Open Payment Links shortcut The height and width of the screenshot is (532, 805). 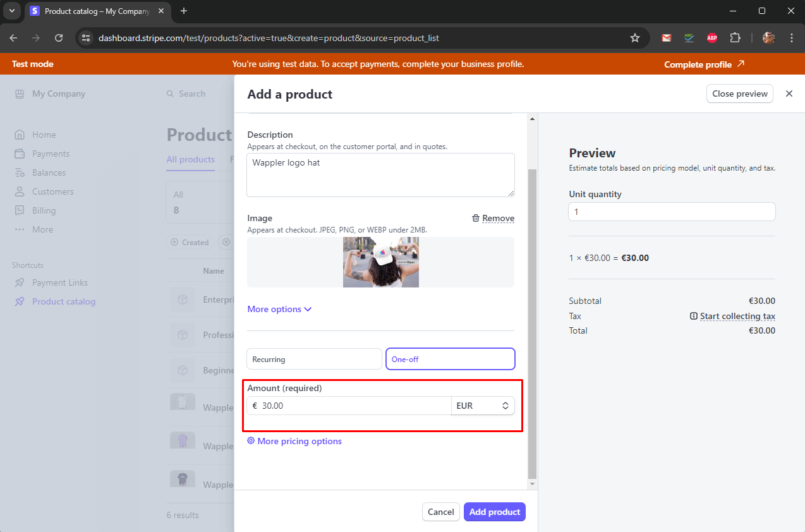(x=59, y=282)
